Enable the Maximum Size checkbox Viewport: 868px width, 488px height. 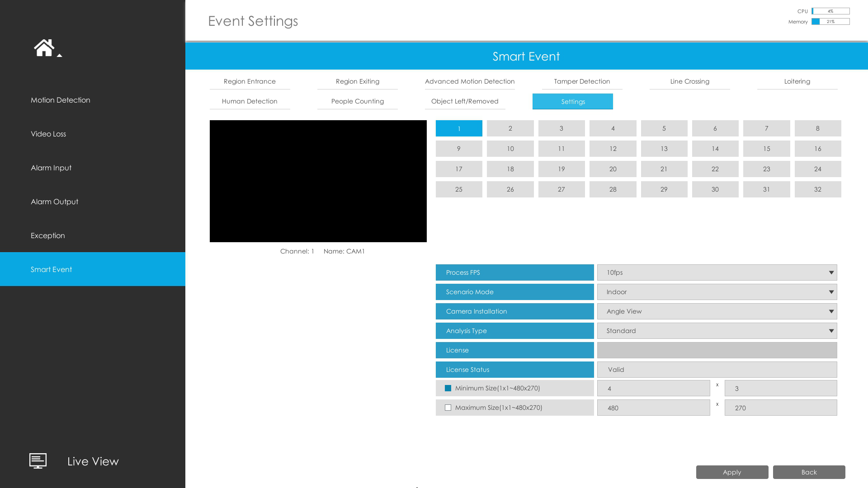point(448,408)
